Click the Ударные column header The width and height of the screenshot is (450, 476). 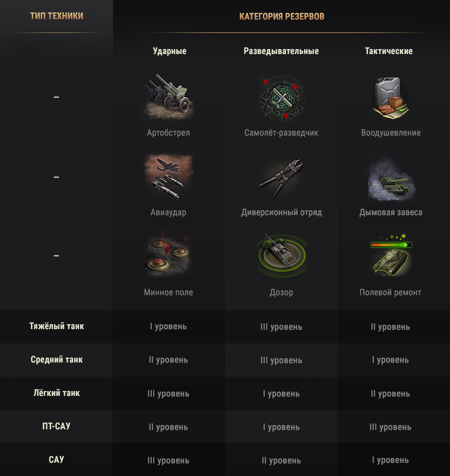point(169,51)
